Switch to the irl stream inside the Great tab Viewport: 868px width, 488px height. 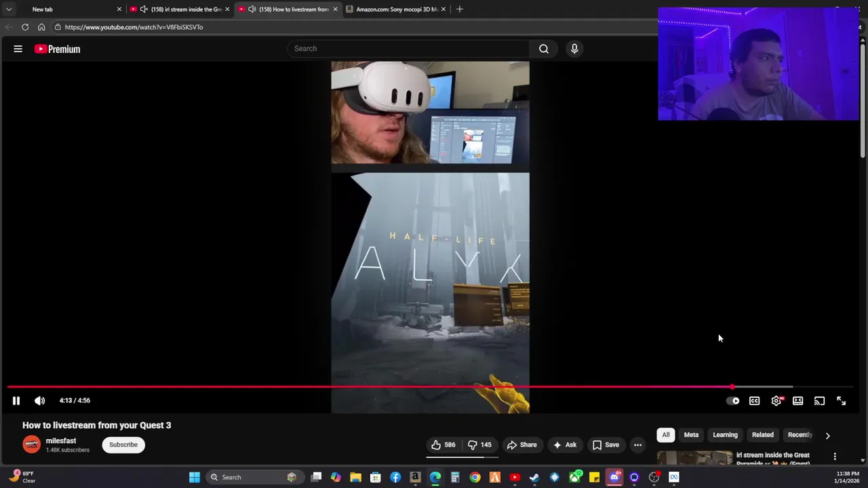(180, 9)
